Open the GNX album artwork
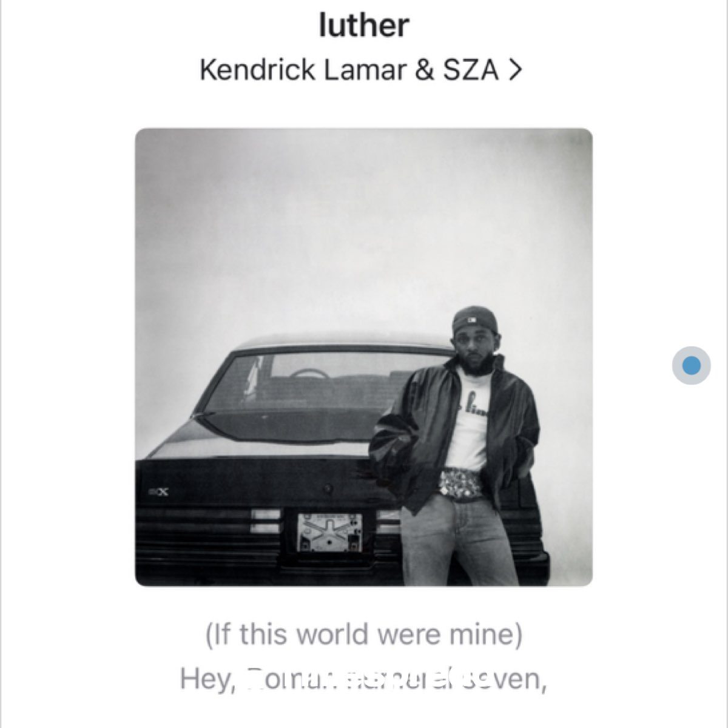The height and width of the screenshot is (728, 728). pyautogui.click(x=363, y=357)
